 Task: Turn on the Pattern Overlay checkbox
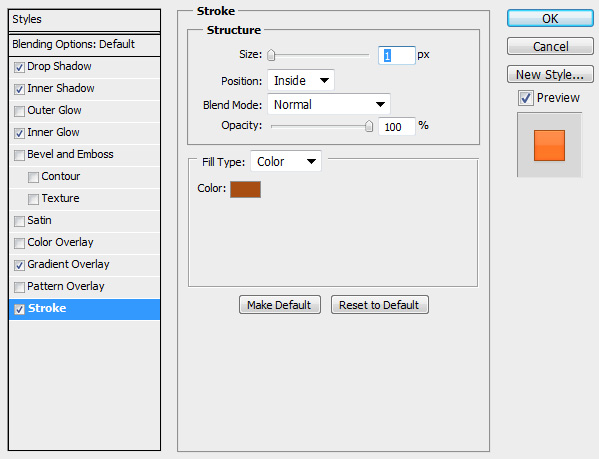pos(19,287)
